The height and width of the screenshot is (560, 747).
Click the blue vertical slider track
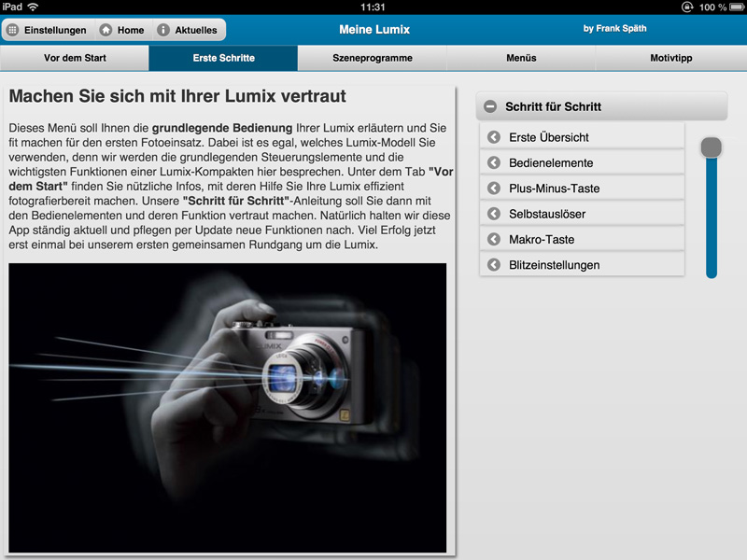point(712,218)
